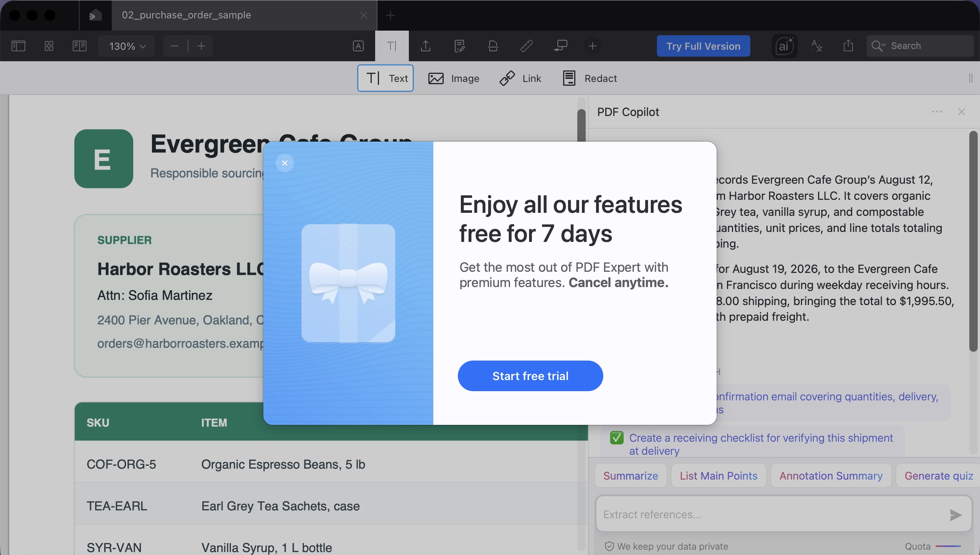Screen dimensions: 980x555
Task: Select the Annotate mode icon
Action: (x=358, y=46)
